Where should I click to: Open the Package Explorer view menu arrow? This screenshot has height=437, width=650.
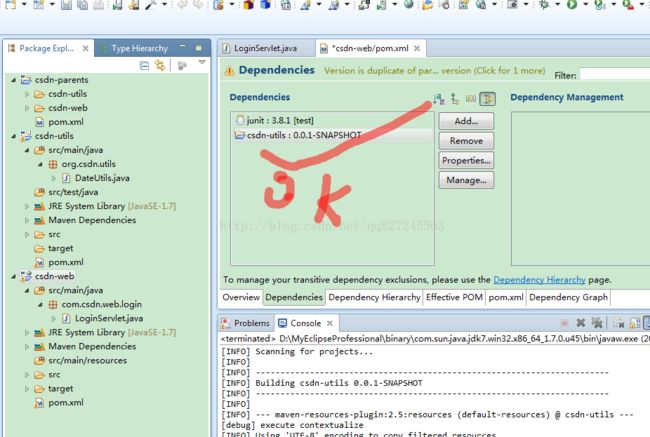pos(202,63)
